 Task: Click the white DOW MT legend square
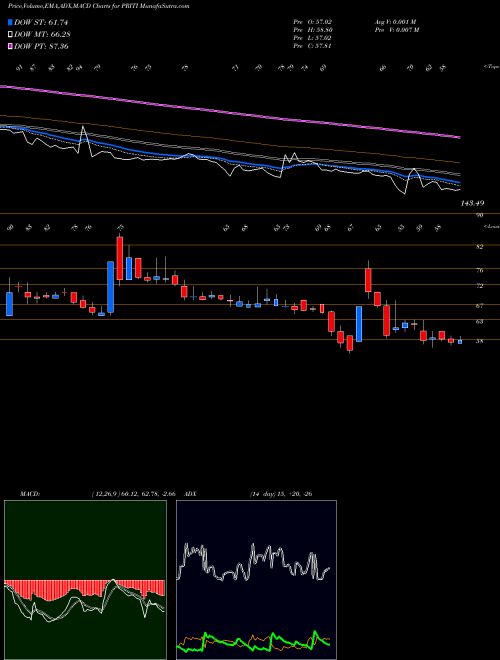coord(10,35)
